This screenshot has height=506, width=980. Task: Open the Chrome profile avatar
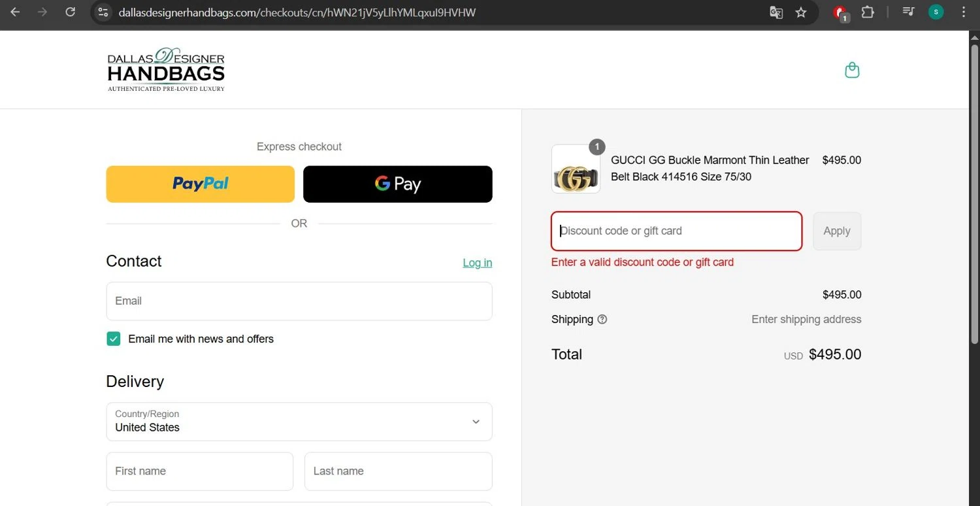pos(936,12)
